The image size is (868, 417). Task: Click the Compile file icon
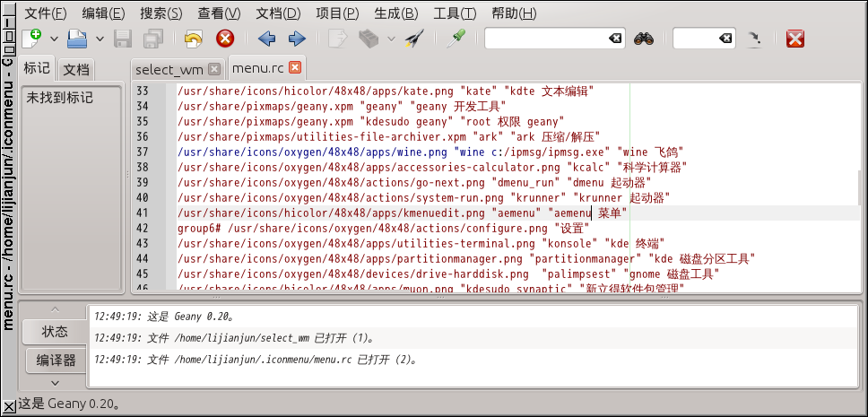338,39
